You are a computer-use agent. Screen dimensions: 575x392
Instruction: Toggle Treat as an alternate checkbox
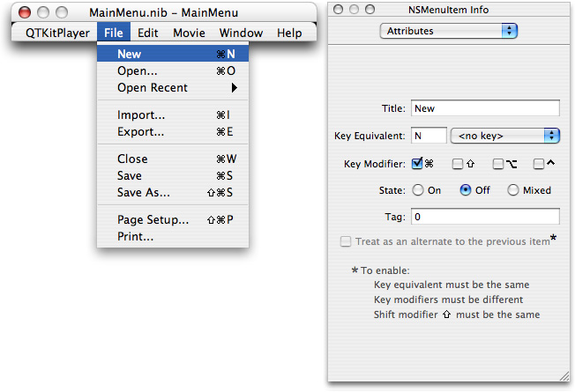point(346,241)
